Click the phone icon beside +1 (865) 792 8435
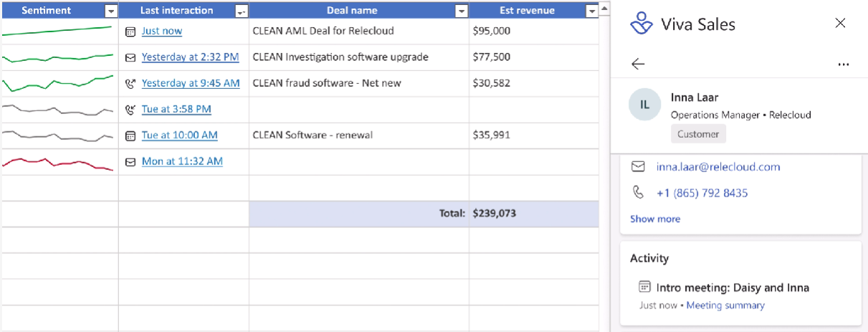This screenshot has width=868, height=332. pos(638,192)
